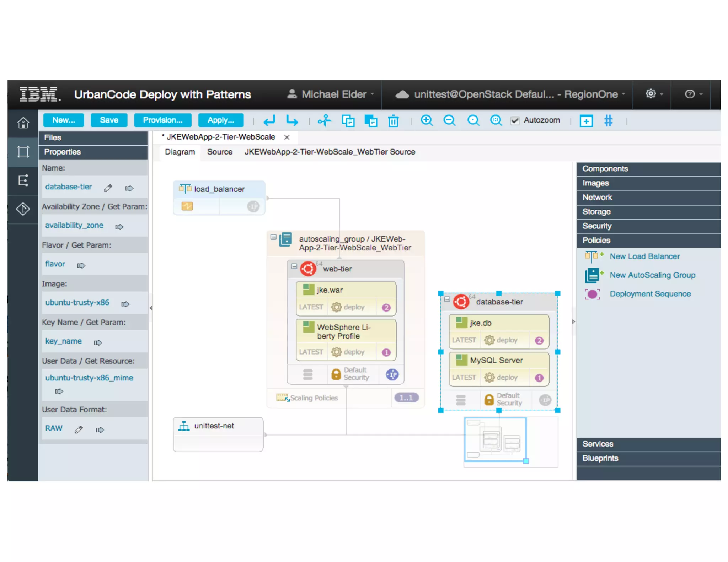Click the undo arrow in toolbar

[269, 121]
